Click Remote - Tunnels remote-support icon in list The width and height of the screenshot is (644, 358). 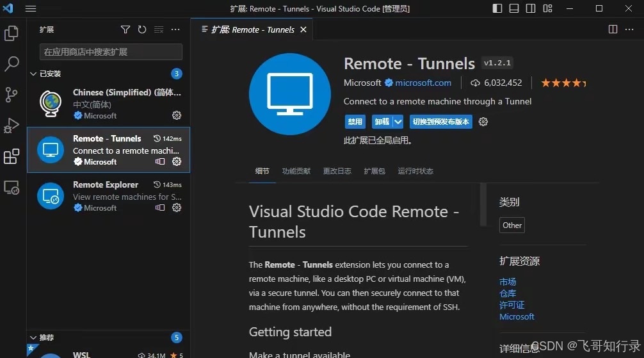(160, 161)
